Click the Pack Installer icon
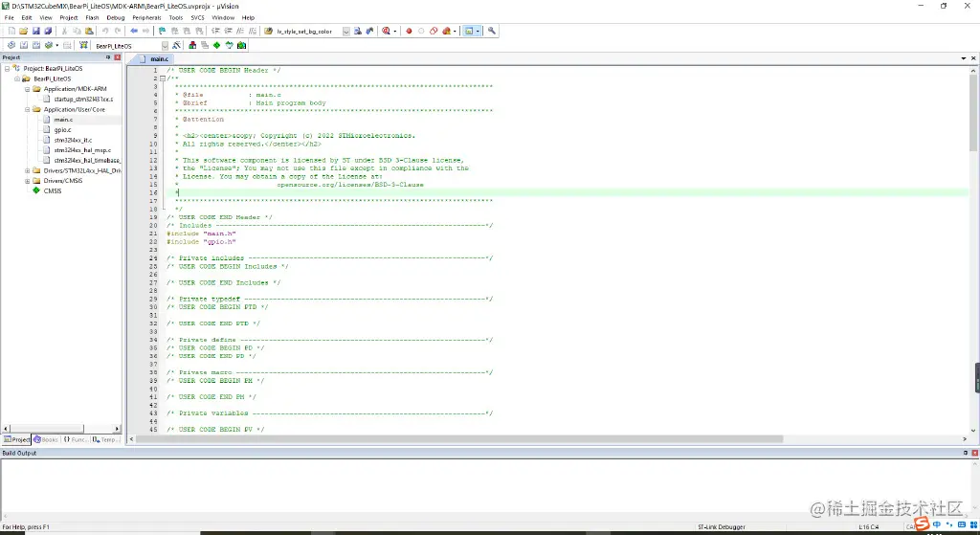Viewport: 980px width, 535px height. point(242,45)
